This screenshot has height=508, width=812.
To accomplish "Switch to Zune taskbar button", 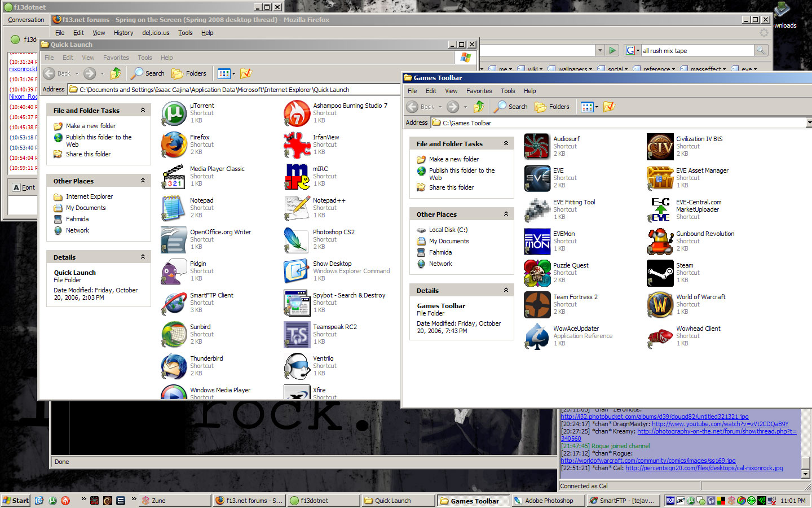I will 174,501.
